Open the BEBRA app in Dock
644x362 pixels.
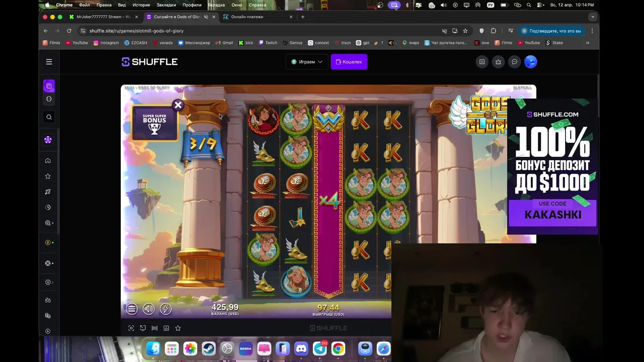click(x=246, y=348)
